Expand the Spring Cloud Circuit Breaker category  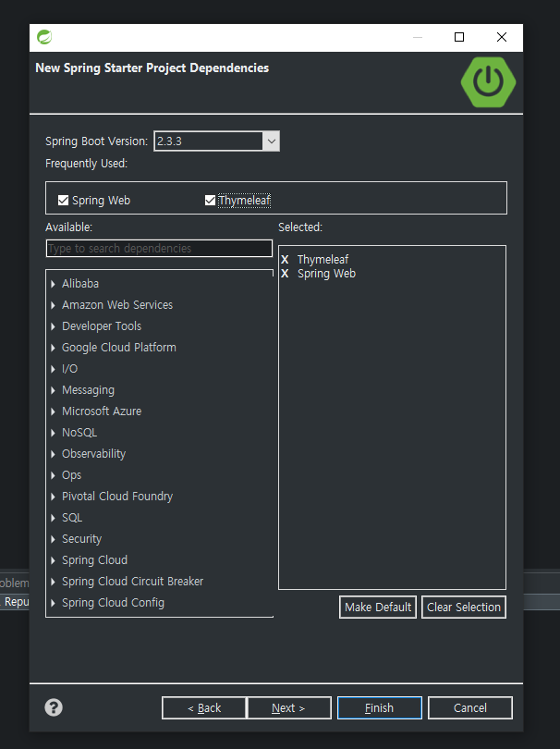coord(53,582)
